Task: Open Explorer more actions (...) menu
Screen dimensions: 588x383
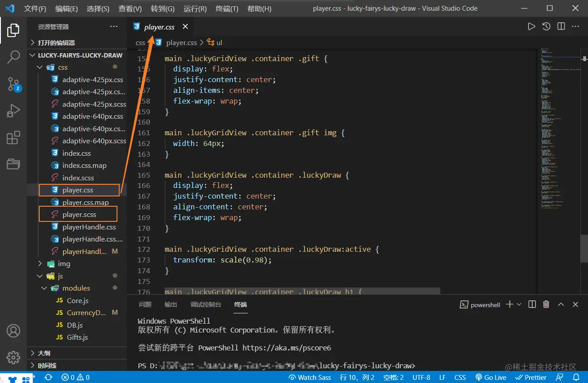Action: coord(114,27)
